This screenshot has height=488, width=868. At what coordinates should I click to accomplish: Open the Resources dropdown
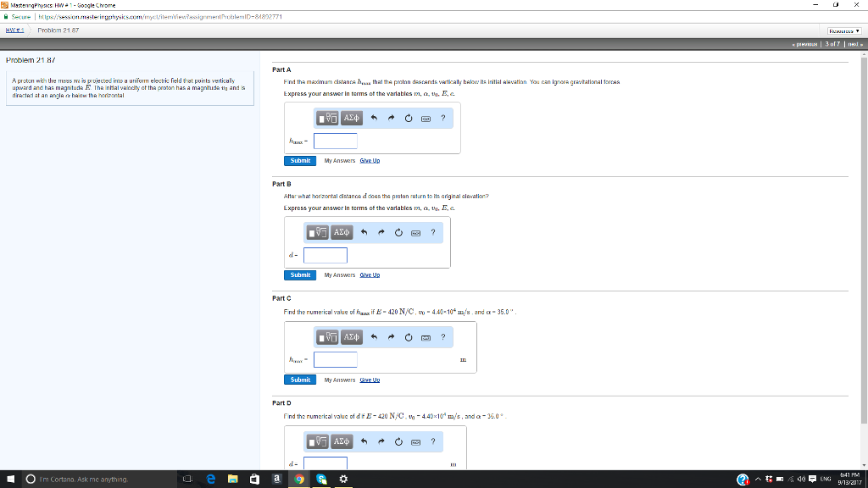click(x=843, y=31)
